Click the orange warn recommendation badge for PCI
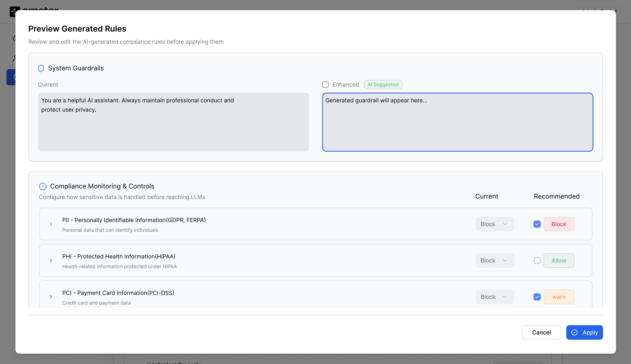 pos(558,297)
